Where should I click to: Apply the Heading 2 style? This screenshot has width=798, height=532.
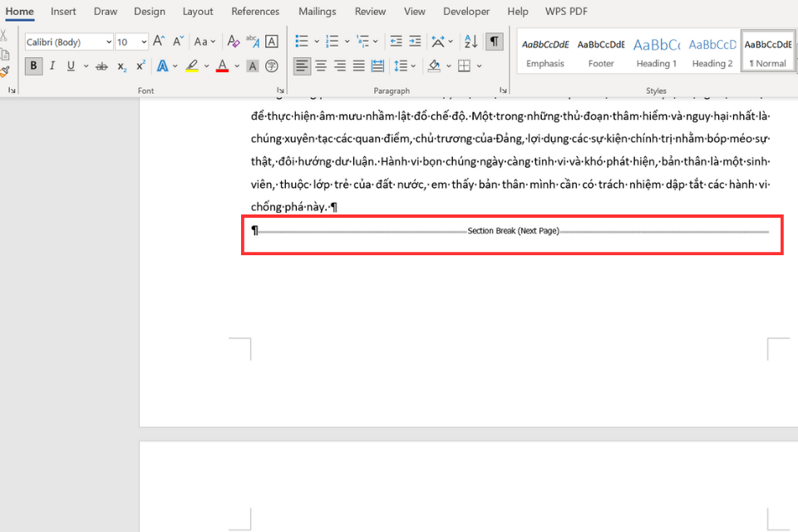(x=712, y=52)
